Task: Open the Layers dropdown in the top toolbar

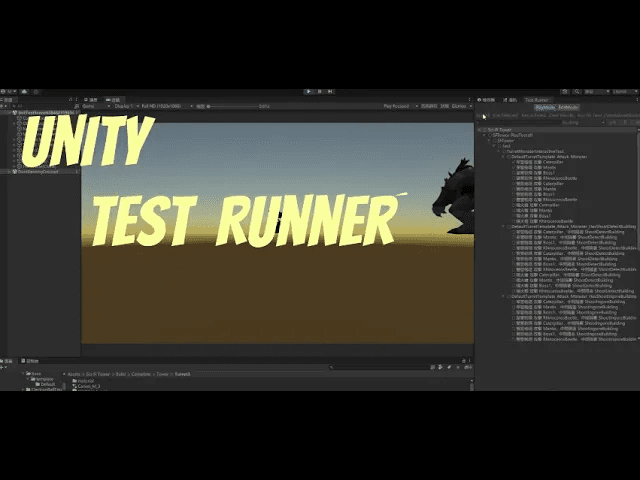Action: [597, 92]
